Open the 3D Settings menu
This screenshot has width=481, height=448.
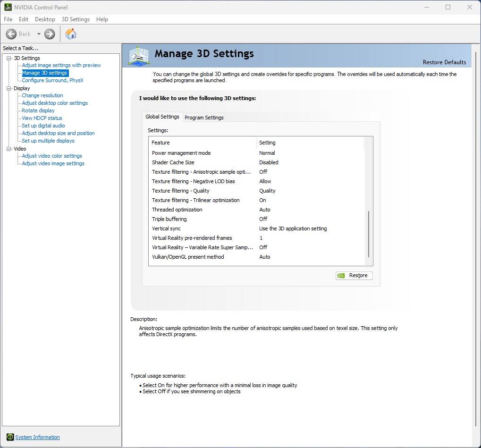[76, 19]
